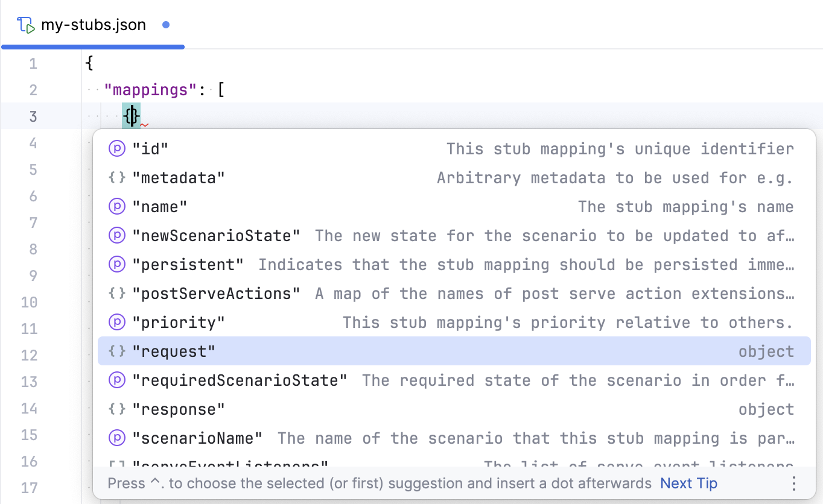
Task: Click the property icon beside "scenarioName" suggestion
Action: point(116,438)
